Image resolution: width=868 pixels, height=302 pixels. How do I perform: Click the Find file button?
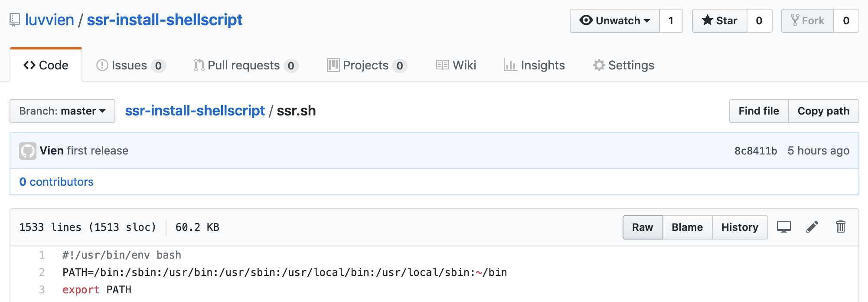tap(759, 111)
